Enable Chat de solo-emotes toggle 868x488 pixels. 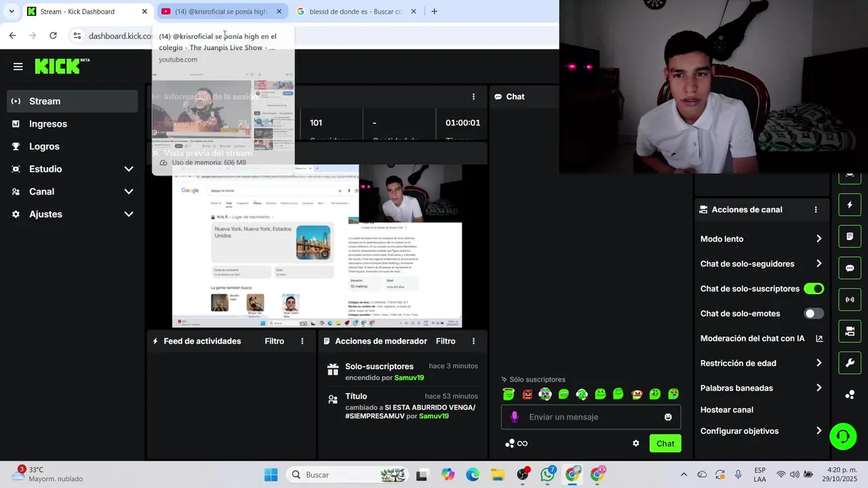814,313
